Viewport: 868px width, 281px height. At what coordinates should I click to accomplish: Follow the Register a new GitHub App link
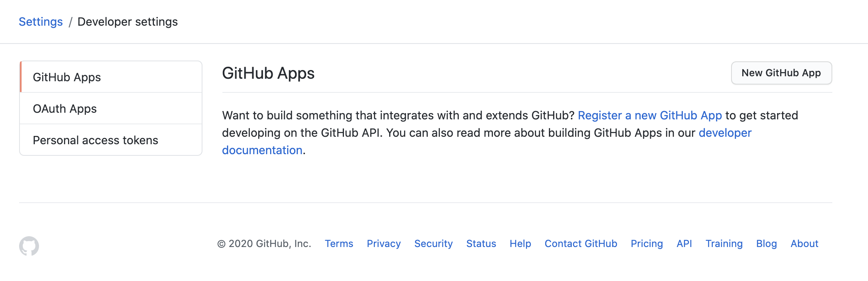tap(650, 115)
